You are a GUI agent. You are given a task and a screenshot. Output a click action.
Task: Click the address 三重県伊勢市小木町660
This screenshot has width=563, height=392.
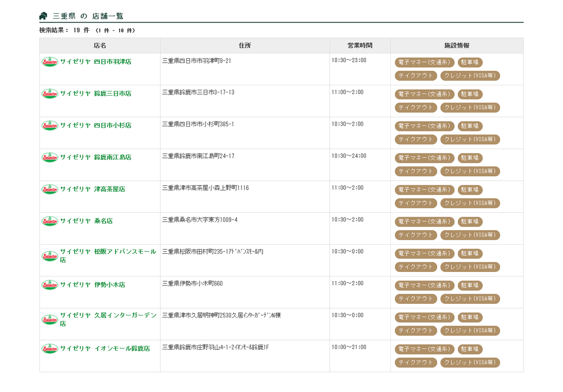click(192, 284)
